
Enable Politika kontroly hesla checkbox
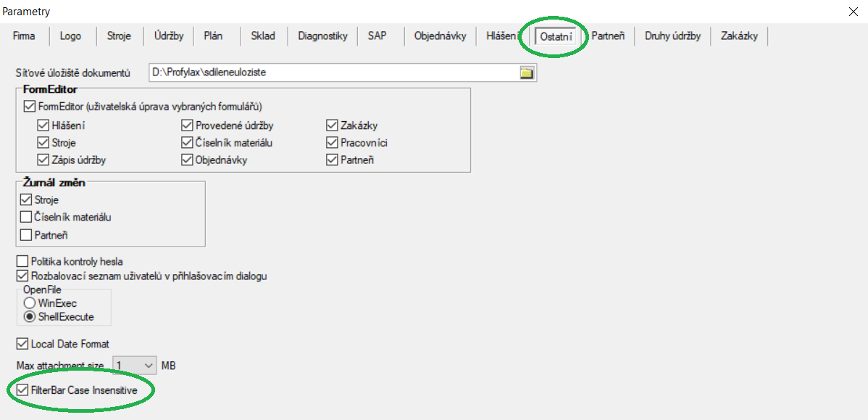[x=22, y=261]
